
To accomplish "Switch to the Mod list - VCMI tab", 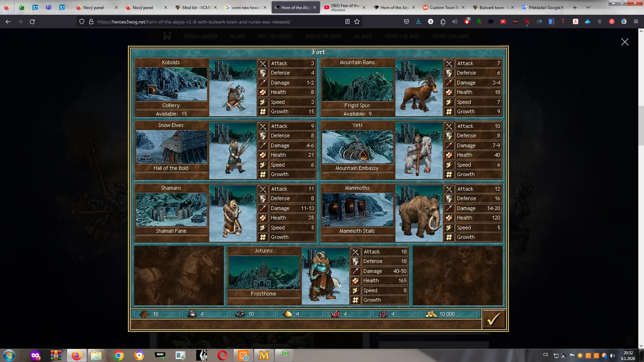I will coord(196,7).
